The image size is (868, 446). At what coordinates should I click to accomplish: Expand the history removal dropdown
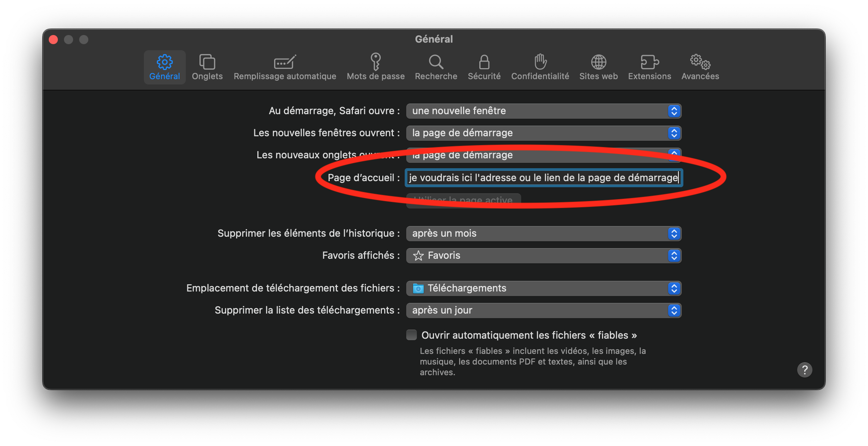pos(543,233)
